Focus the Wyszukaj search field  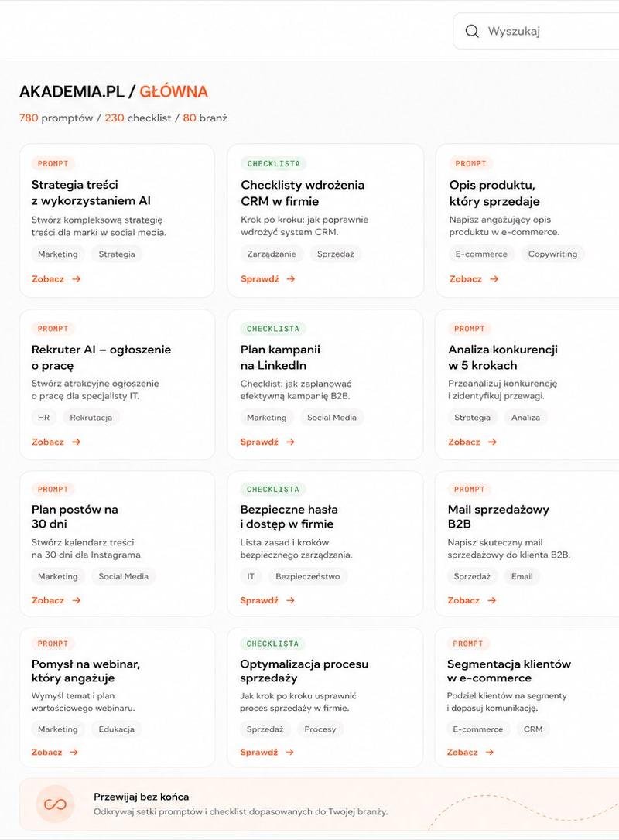[536, 31]
